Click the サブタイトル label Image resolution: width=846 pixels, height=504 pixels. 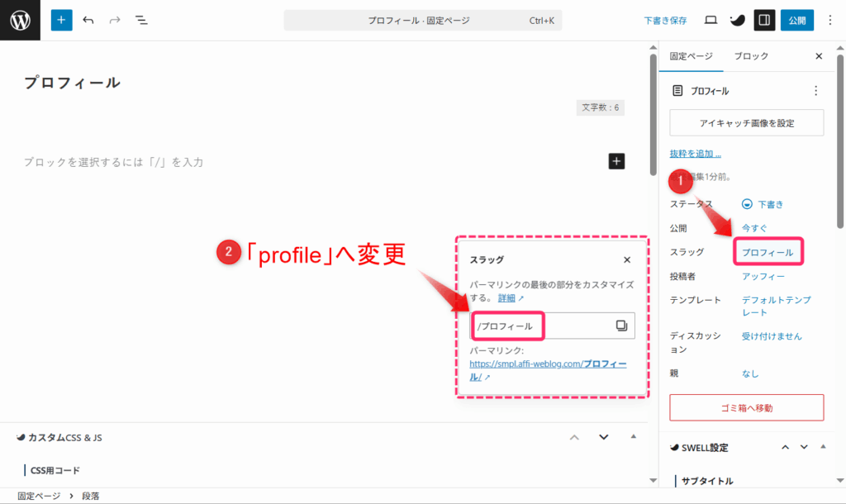tap(707, 481)
